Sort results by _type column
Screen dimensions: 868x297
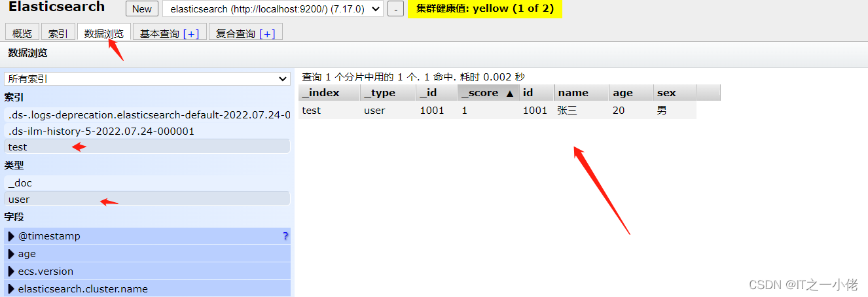tap(388, 93)
